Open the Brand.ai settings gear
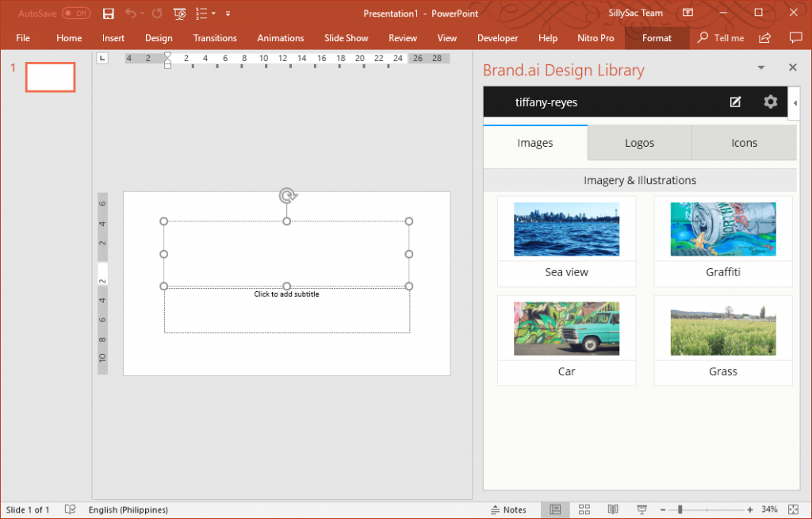 tap(770, 102)
